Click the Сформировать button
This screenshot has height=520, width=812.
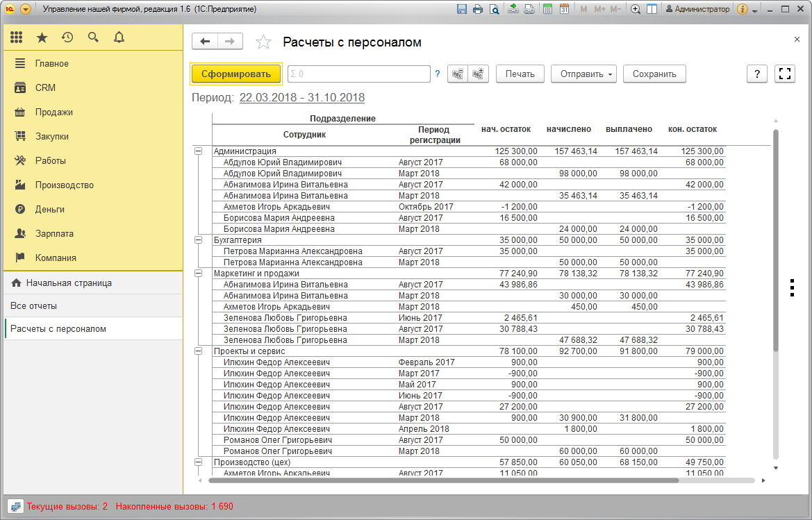click(x=236, y=74)
